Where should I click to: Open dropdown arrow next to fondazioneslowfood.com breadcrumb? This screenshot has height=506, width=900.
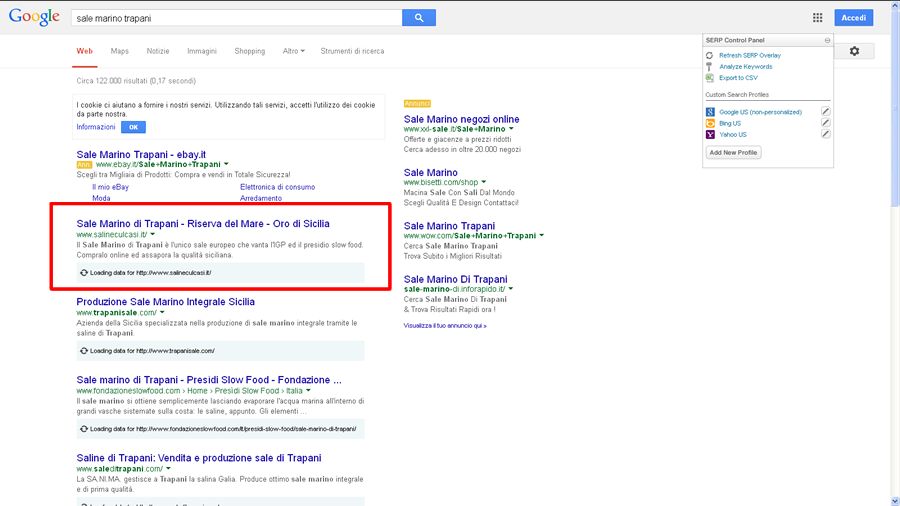(308, 391)
